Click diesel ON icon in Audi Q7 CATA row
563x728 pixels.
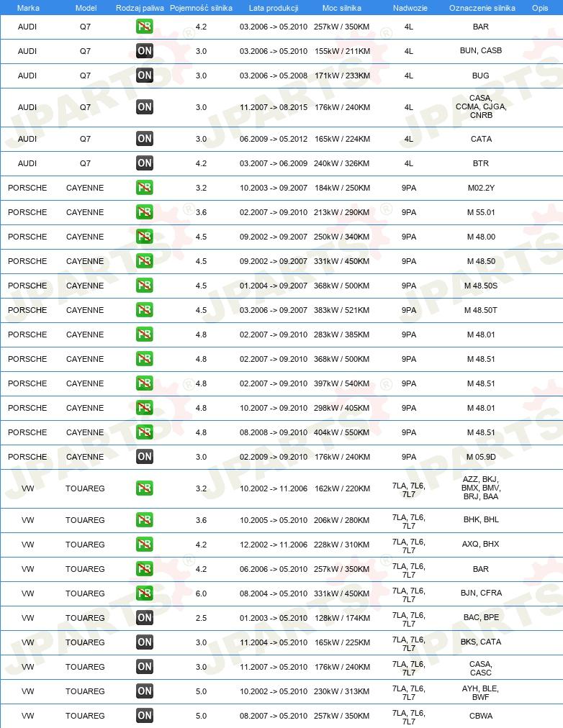145,138
